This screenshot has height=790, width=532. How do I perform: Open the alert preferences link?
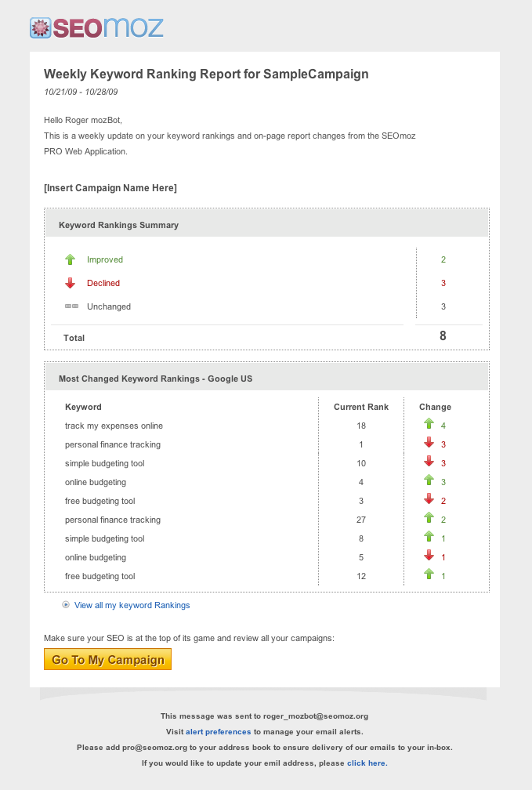[x=218, y=732]
